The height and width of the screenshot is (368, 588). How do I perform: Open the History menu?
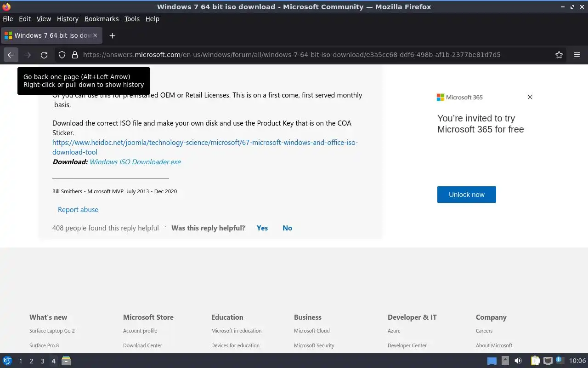point(68,19)
